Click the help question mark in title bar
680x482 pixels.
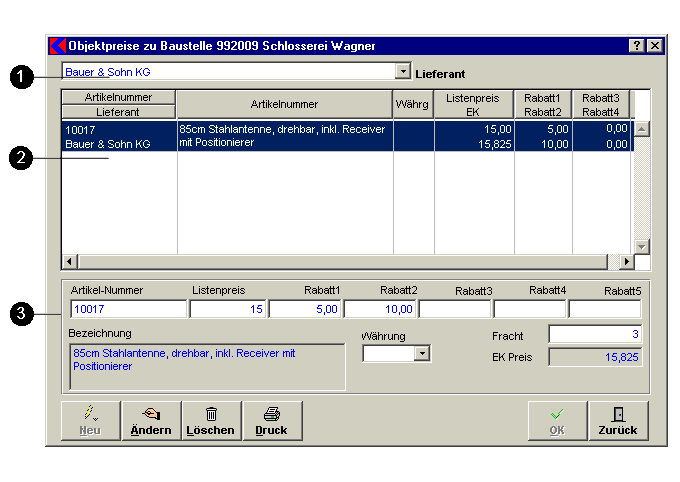[637, 46]
